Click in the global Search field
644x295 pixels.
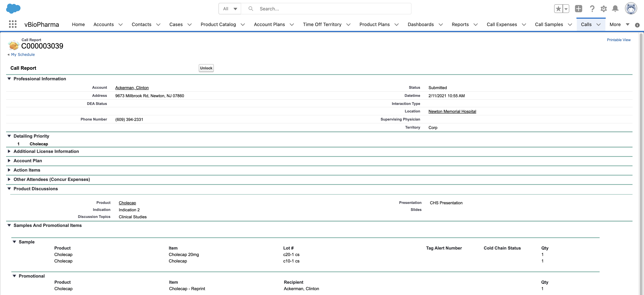click(330, 9)
